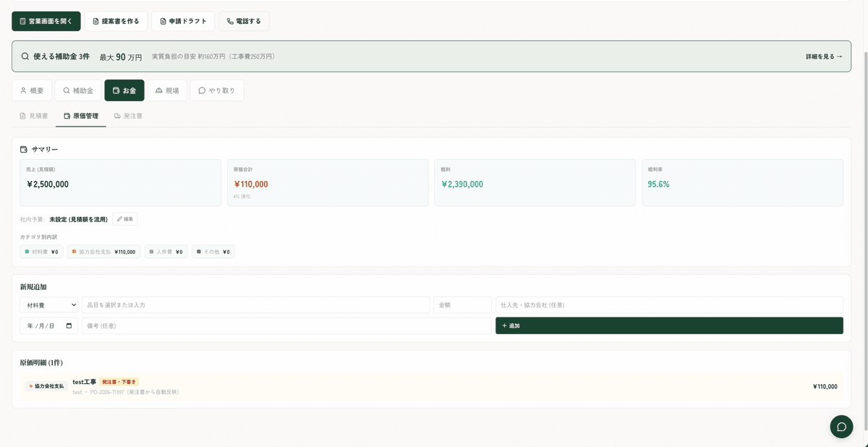Click the 営業画面を開く button
This screenshot has width=868, height=447.
pos(46,21)
